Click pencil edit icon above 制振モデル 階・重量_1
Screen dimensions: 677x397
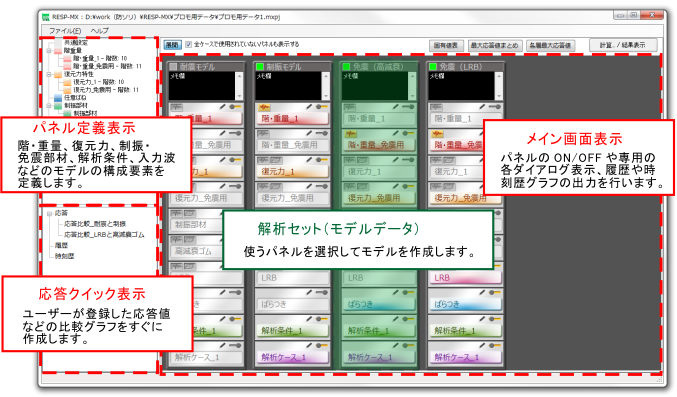309,107
